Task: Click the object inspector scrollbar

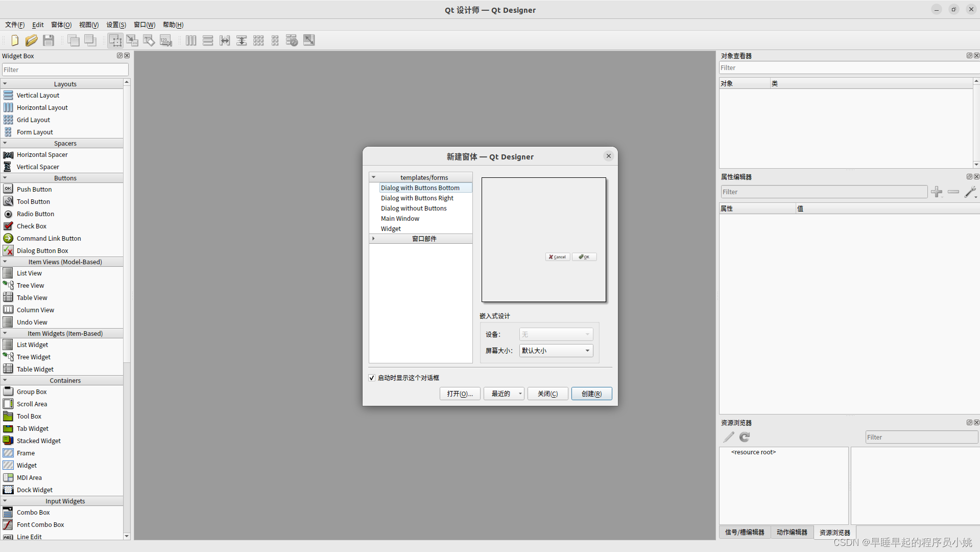Action: point(976,123)
